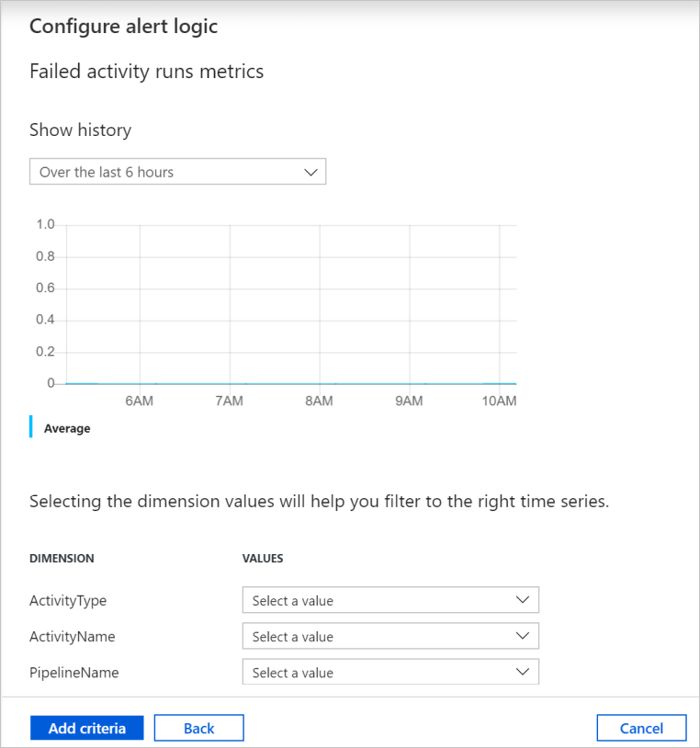
Task: Open the PipelineName Select a value dropdown
Action: click(x=390, y=672)
